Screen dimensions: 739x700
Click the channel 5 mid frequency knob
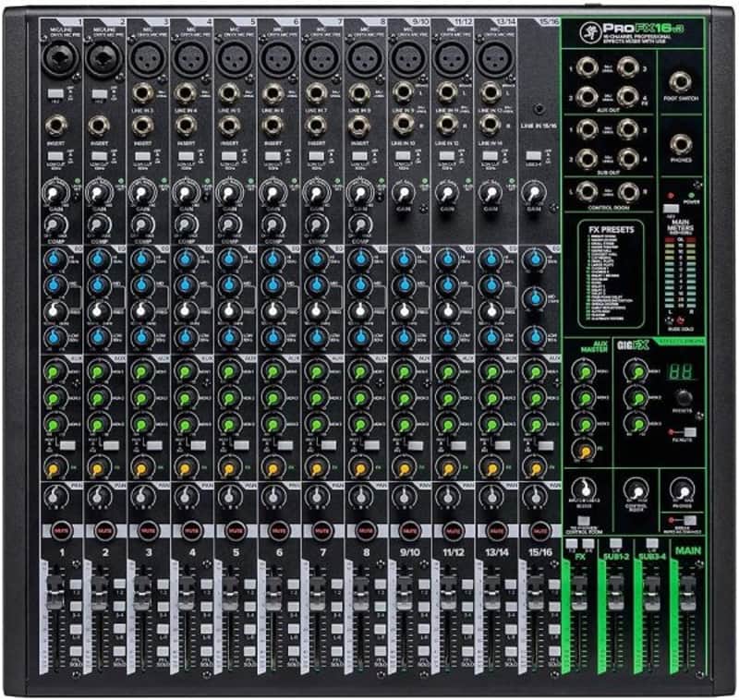(x=229, y=311)
